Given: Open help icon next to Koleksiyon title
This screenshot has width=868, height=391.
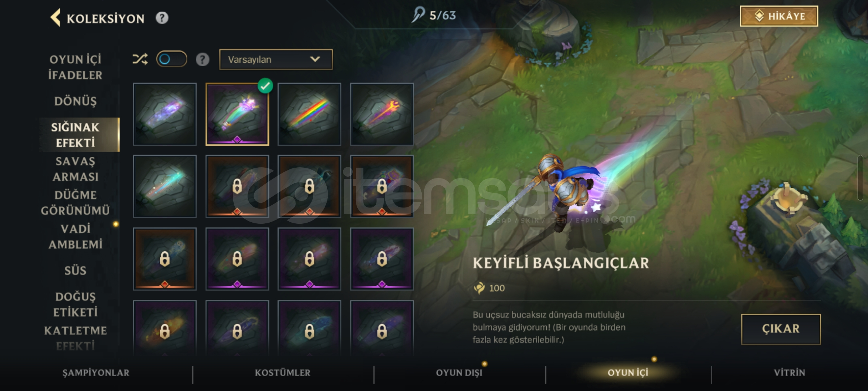Looking at the screenshot, I should (162, 18).
